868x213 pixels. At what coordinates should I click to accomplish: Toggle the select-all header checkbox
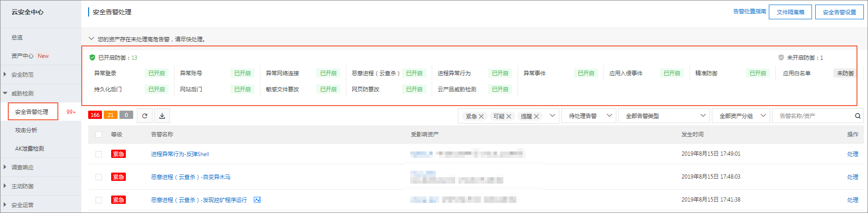click(x=99, y=135)
